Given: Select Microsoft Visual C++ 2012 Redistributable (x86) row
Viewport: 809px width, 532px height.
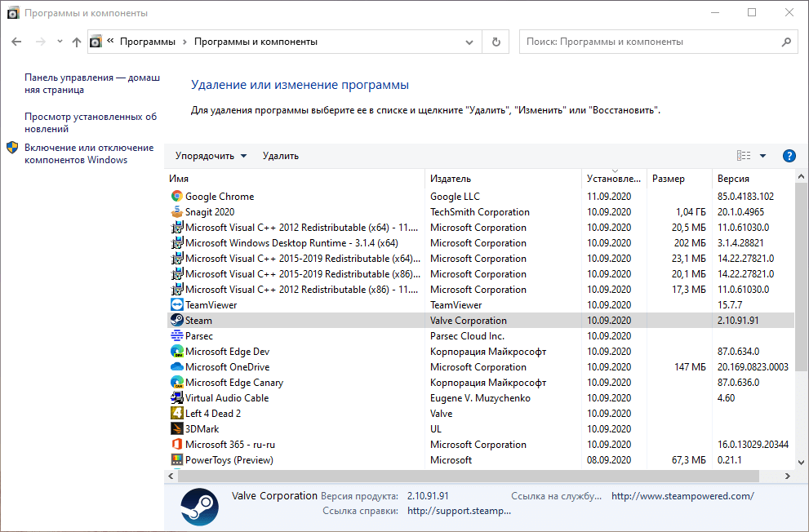Looking at the screenshot, I should pos(481,289).
